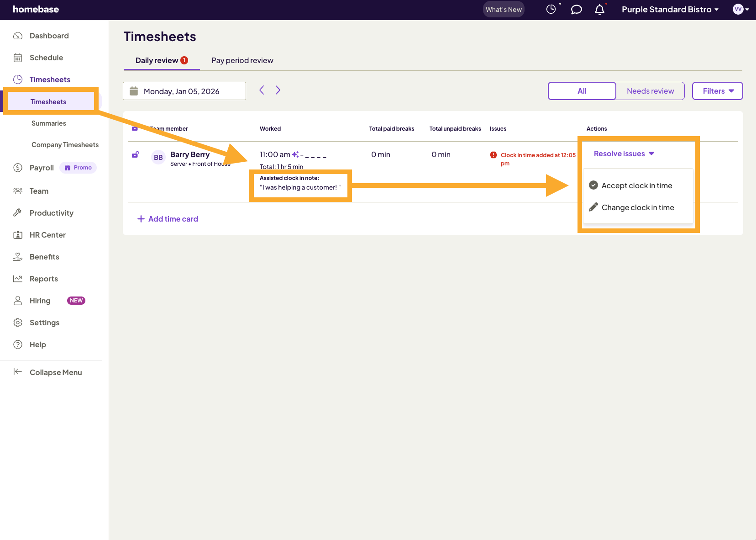Click the Payroll dollar icon
The image size is (756, 540).
[x=18, y=168]
